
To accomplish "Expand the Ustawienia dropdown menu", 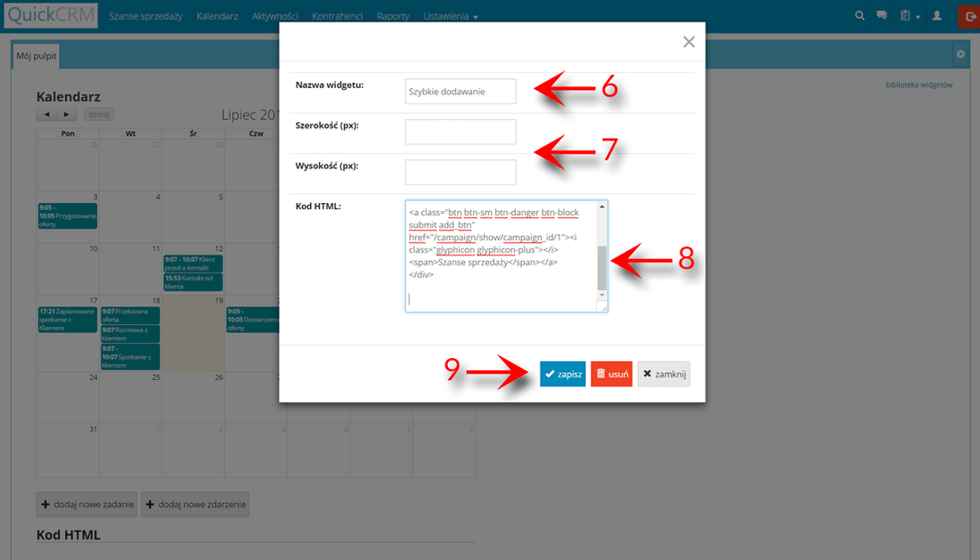I will click(451, 16).
